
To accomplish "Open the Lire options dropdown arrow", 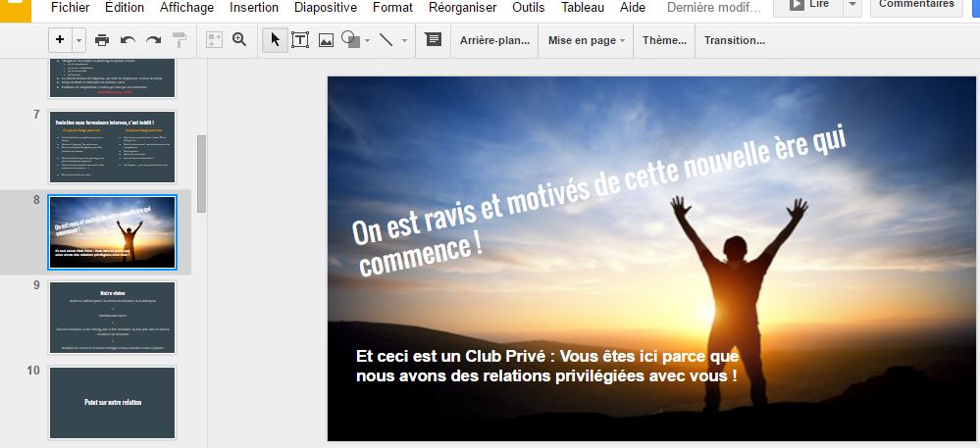I will coord(852,5).
